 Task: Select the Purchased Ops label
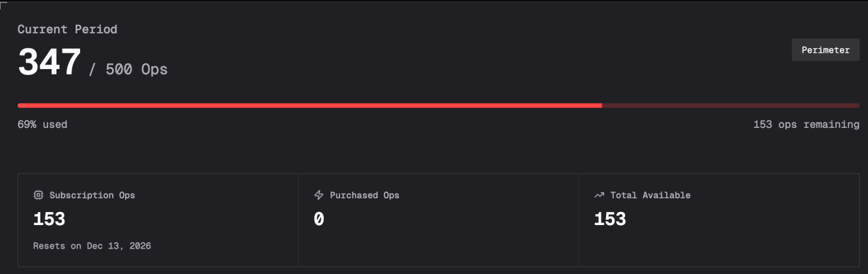tap(364, 195)
